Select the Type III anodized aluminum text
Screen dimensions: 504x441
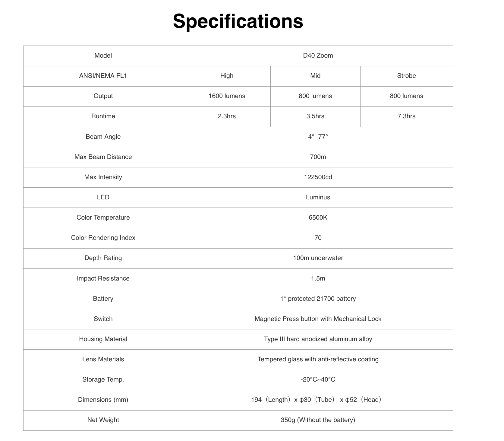[318, 339]
